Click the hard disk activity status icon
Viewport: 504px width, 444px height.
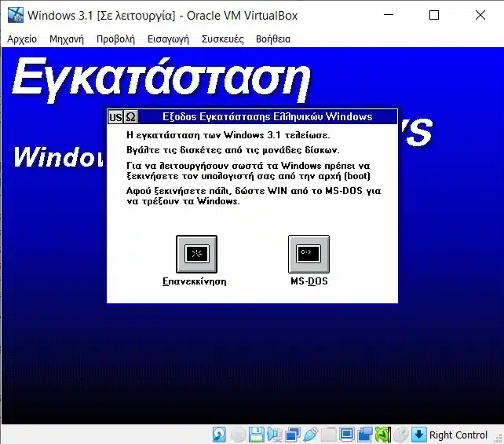[x=219, y=435]
